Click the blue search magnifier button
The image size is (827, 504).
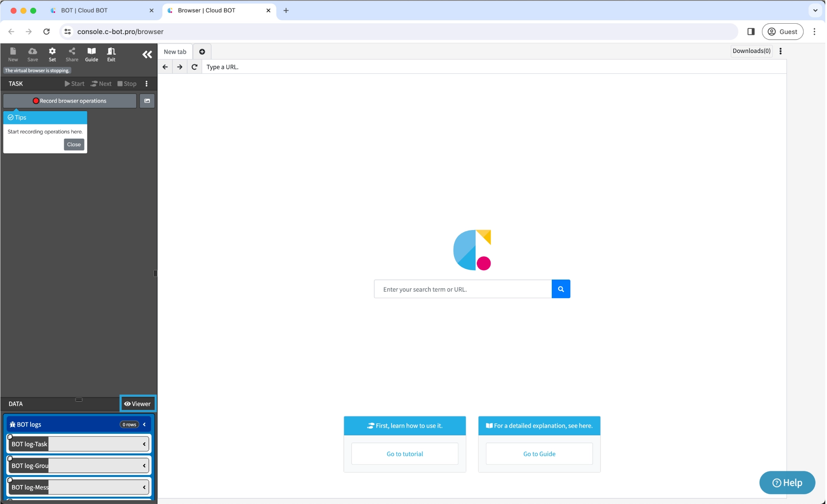click(561, 289)
